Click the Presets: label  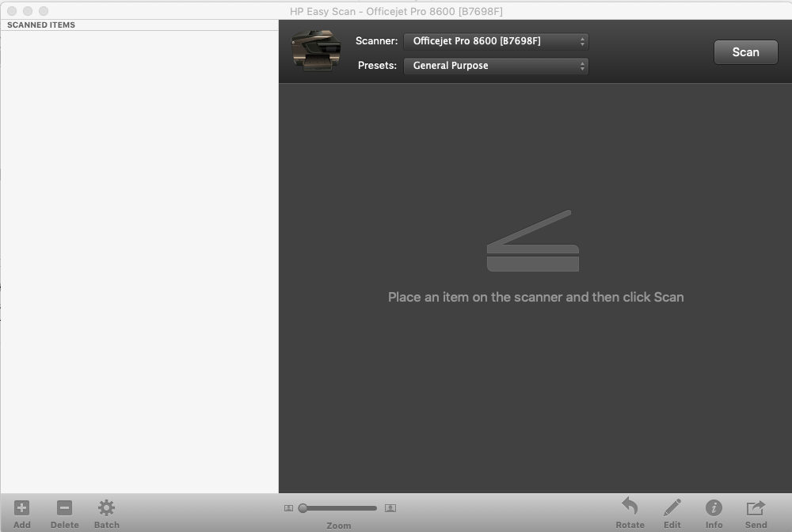377,65
